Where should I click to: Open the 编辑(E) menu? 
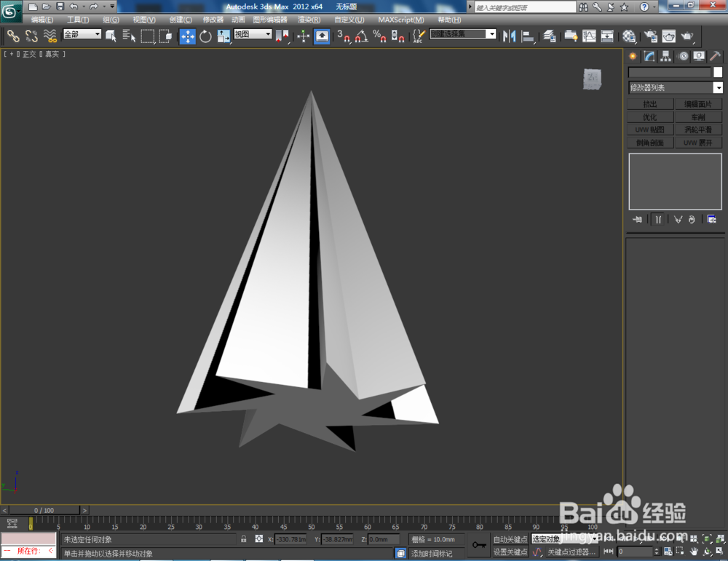coord(41,20)
